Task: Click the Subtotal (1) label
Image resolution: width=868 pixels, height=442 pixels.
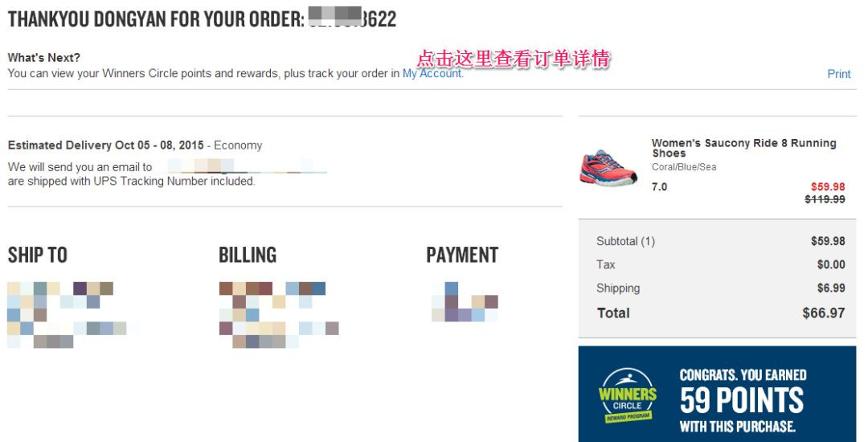Action: click(x=625, y=241)
